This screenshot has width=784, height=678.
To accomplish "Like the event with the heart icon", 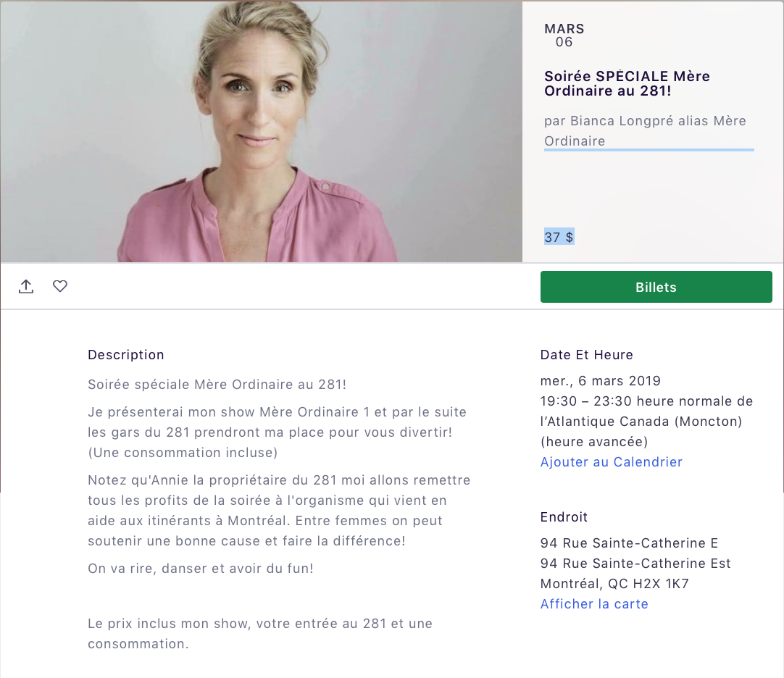I will coord(60,286).
